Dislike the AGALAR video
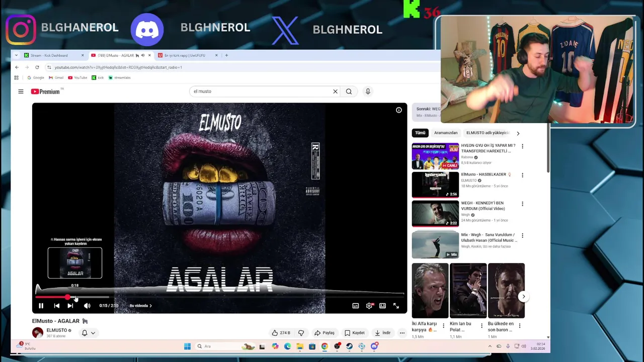Screen dimensions: 644x362 click(x=301, y=333)
